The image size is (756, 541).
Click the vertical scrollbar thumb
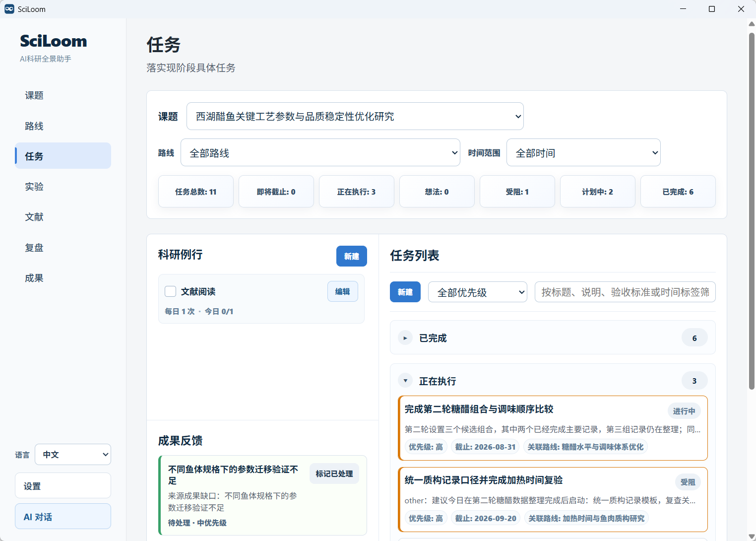coord(752,211)
